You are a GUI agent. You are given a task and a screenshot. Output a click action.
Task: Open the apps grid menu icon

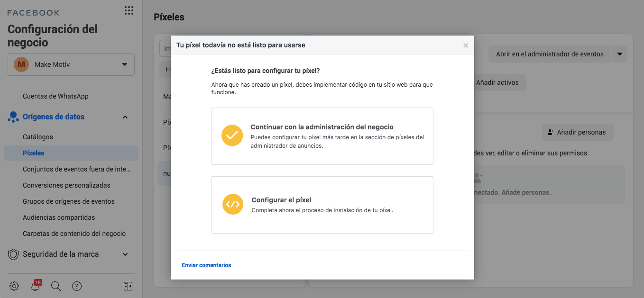coord(128,10)
